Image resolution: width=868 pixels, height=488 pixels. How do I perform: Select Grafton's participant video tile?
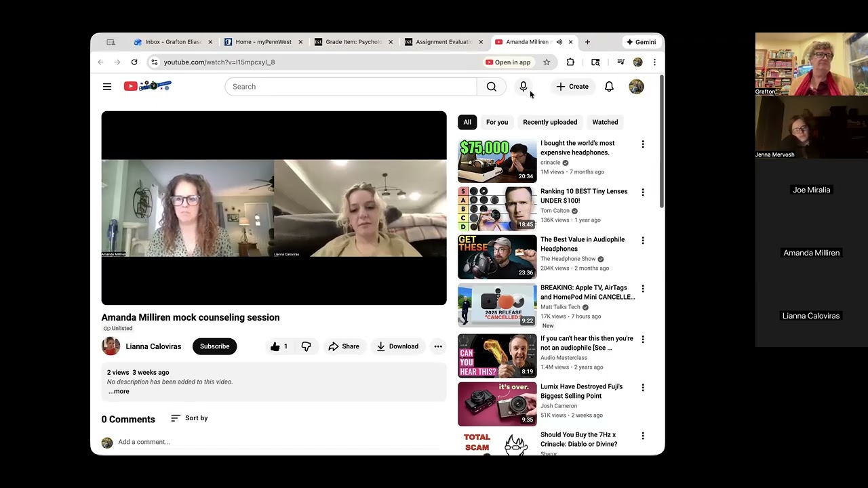click(x=812, y=64)
